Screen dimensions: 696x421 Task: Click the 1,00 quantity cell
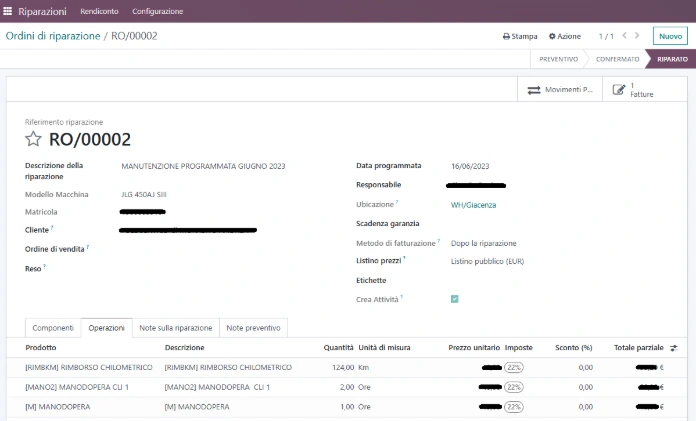pyautogui.click(x=347, y=407)
